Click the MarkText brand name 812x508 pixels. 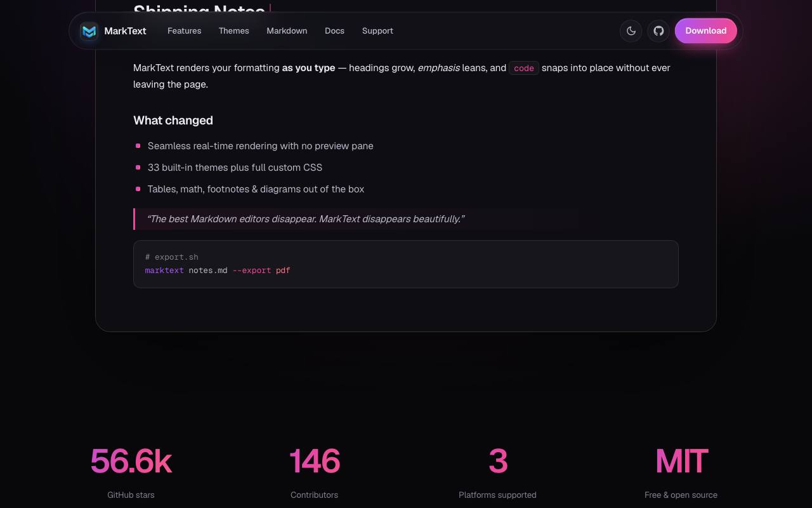125,30
